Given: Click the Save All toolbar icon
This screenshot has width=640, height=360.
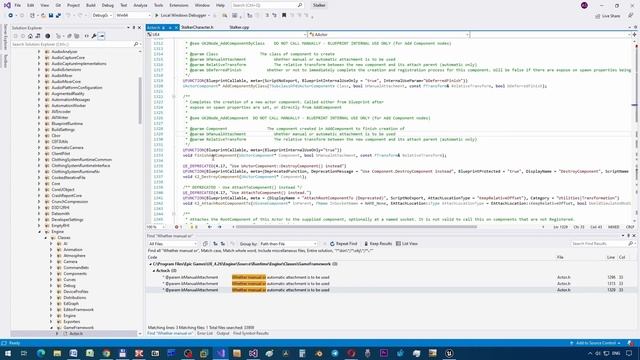Looking at the screenshot, I should click(x=58, y=15).
